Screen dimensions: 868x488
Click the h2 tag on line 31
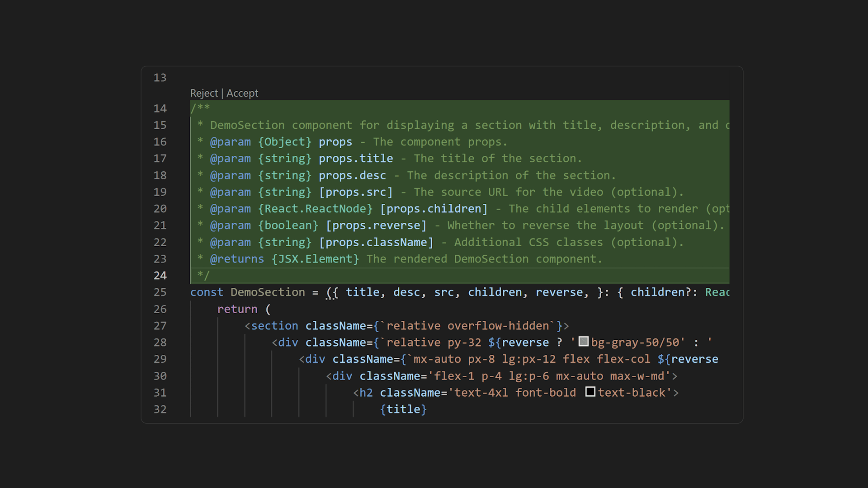coord(366,393)
